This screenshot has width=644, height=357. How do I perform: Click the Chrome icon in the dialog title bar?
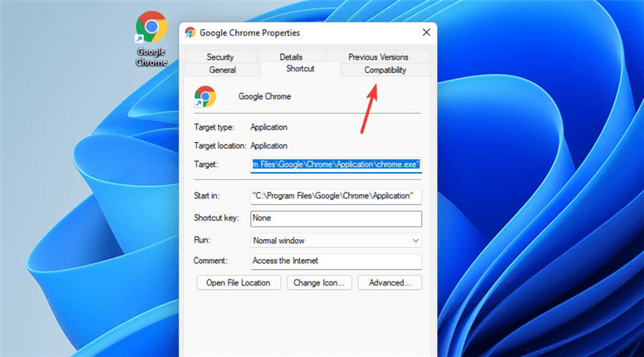coord(190,32)
